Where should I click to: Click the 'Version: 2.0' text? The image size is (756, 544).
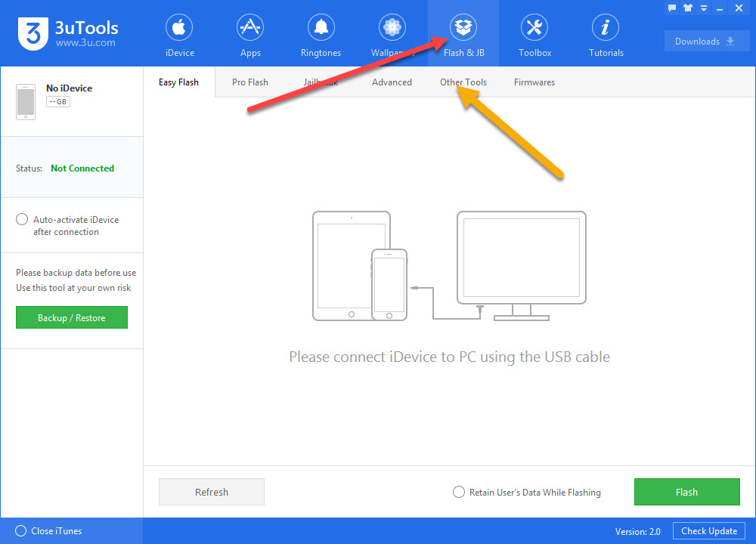click(x=638, y=531)
